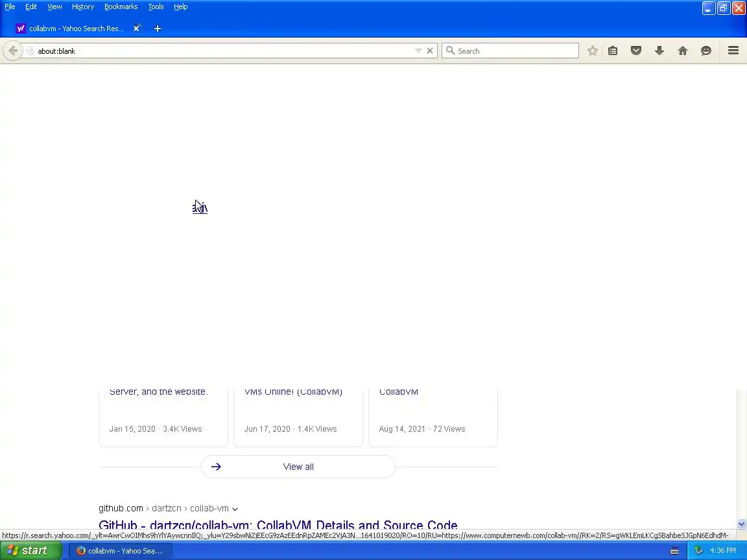Viewport: 747px width, 560px height.
Task: Open the Bookmarks menu
Action: pyautogui.click(x=121, y=6)
